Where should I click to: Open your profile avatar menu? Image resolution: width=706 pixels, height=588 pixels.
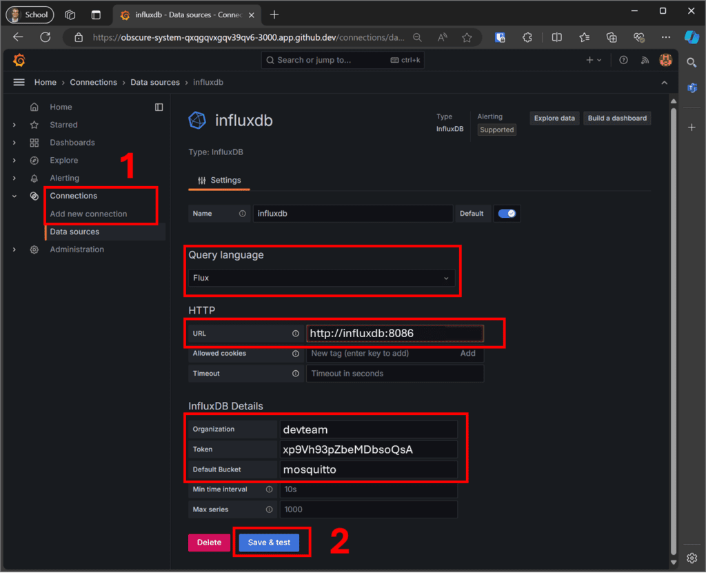665,60
